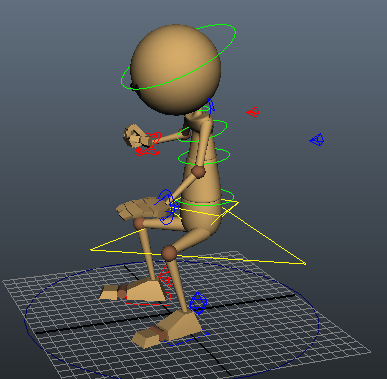Image resolution: width=387 pixels, height=379 pixels.
Task: Select the red diamond knee controller by the foot
Action: [x=165, y=276]
